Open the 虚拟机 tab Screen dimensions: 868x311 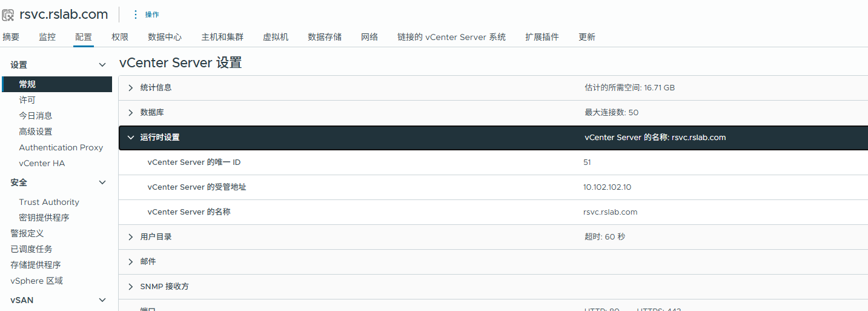pyautogui.click(x=276, y=37)
